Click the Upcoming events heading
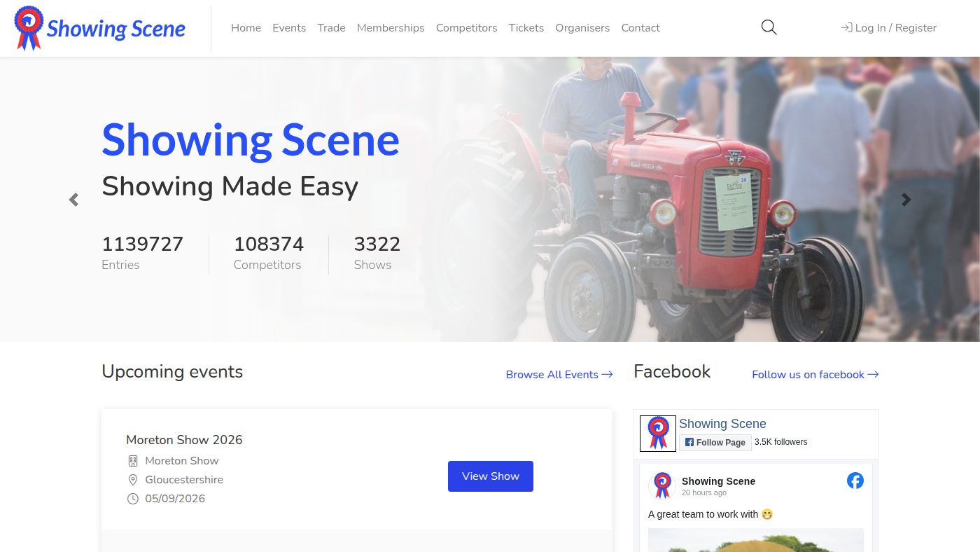The width and height of the screenshot is (980, 552). [172, 371]
